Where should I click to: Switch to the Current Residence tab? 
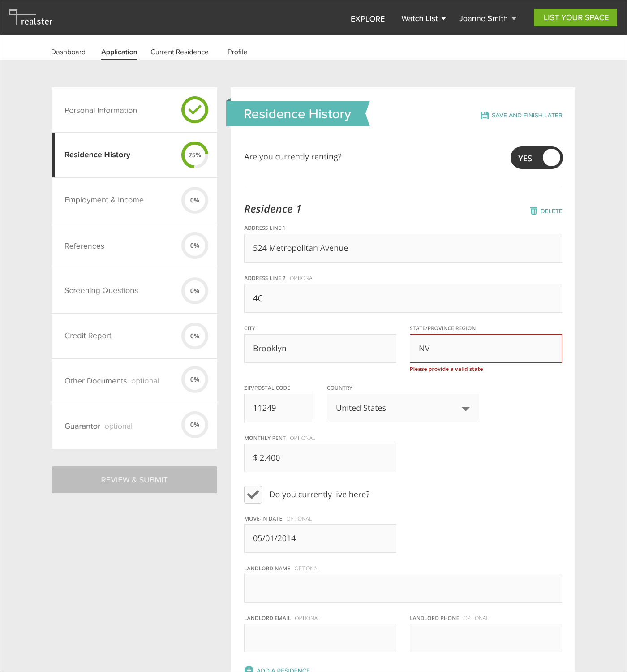(x=179, y=52)
